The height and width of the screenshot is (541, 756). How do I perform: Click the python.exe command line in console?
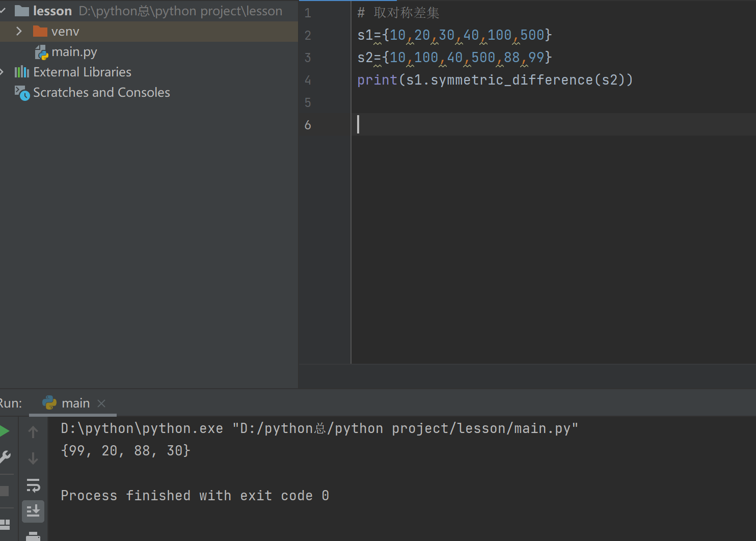(x=319, y=428)
